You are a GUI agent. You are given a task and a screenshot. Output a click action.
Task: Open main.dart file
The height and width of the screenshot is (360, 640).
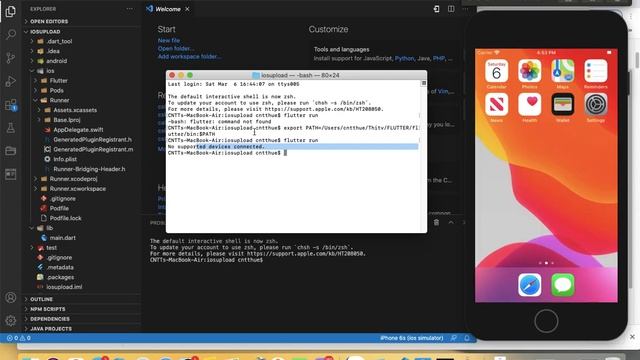[x=62, y=238]
